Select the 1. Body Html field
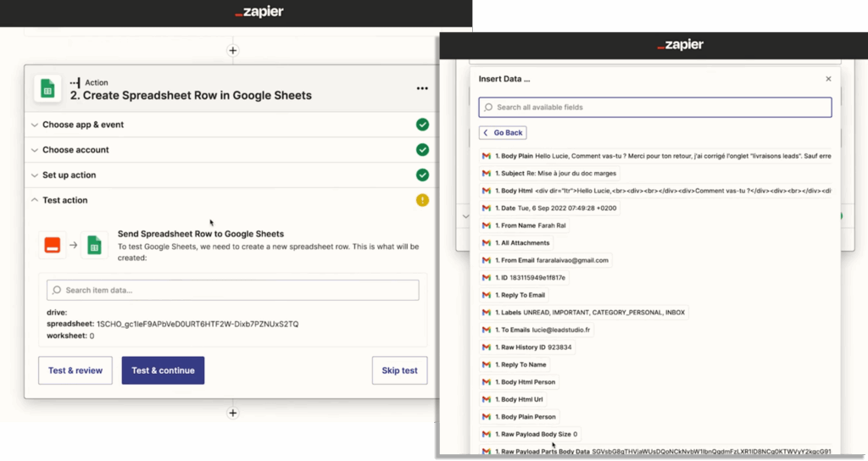This screenshot has height=461, width=868. click(x=655, y=191)
